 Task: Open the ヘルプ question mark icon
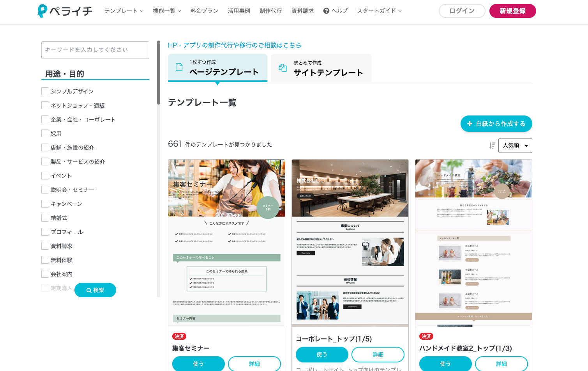click(326, 11)
